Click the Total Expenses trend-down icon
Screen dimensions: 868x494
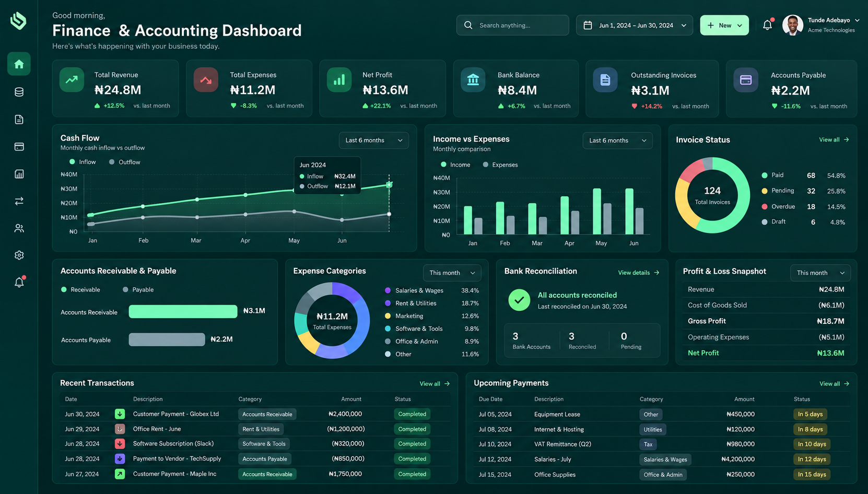coord(206,80)
